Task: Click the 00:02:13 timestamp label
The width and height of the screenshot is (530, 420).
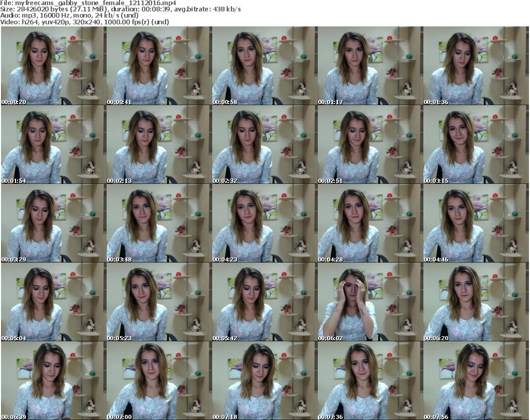Action: coord(120,181)
